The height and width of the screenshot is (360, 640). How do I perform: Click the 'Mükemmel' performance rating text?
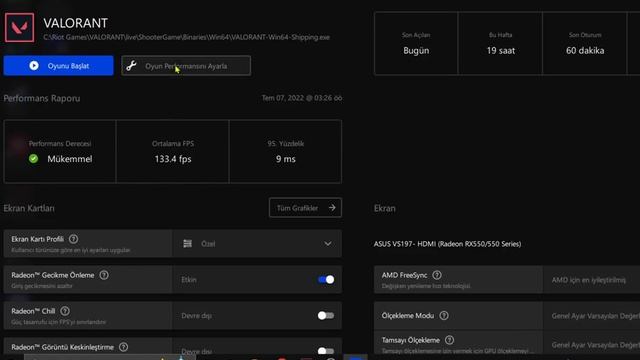click(x=70, y=159)
